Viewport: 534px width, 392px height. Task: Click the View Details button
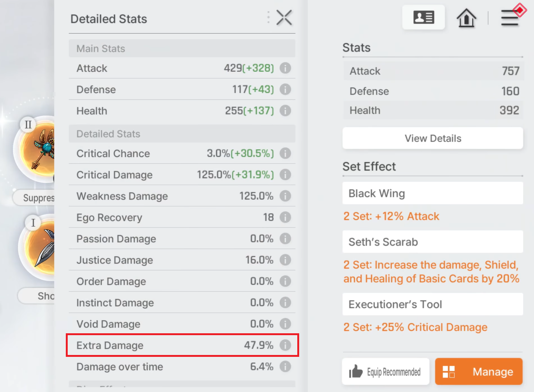pos(433,138)
